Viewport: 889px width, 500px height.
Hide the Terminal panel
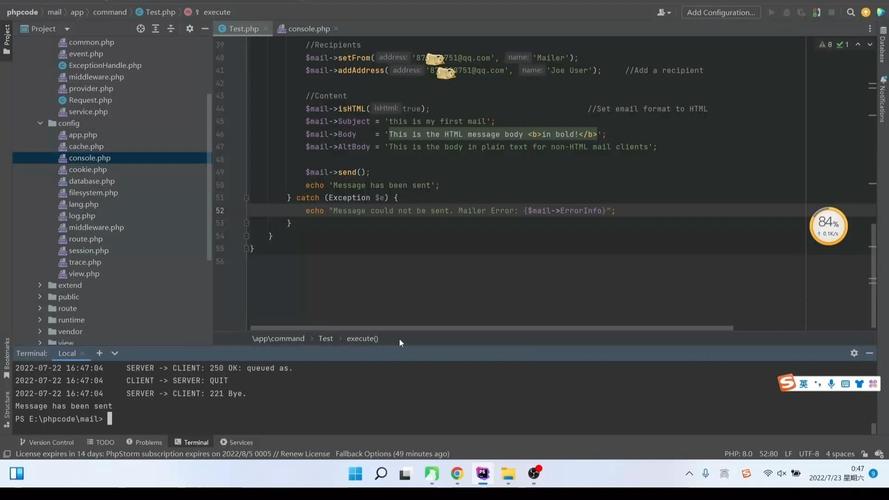(x=869, y=353)
